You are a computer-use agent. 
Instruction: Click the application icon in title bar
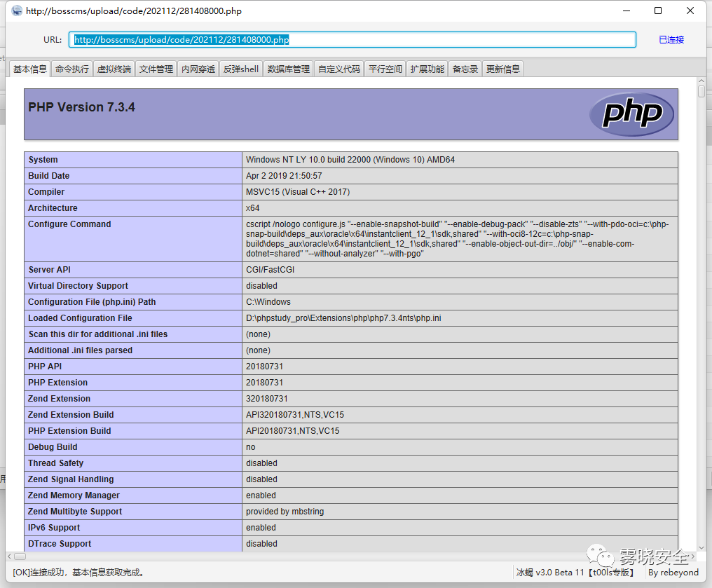[x=17, y=11]
